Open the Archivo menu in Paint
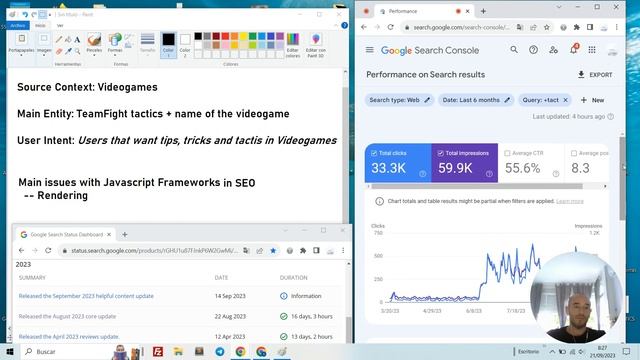The width and height of the screenshot is (640, 360). tap(18, 25)
